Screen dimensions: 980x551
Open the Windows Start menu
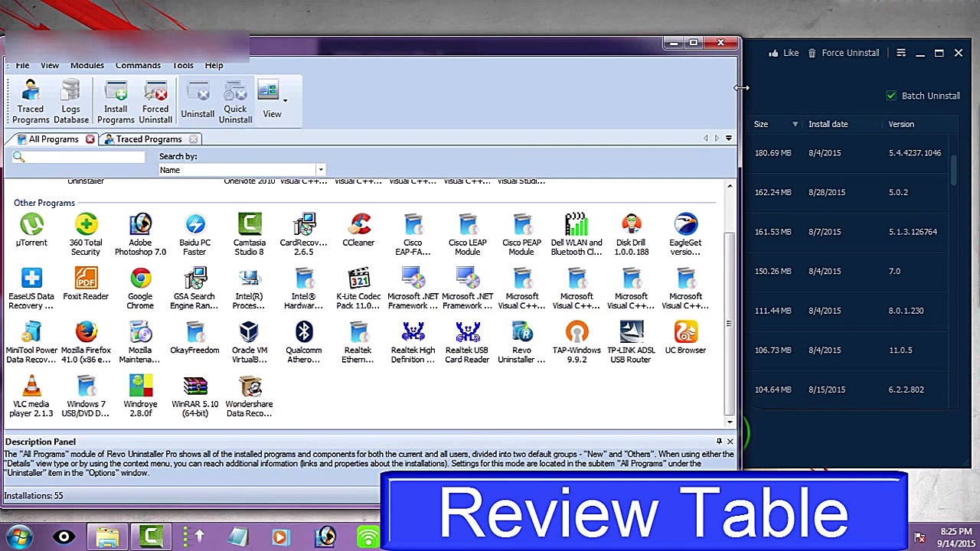pos(20,536)
